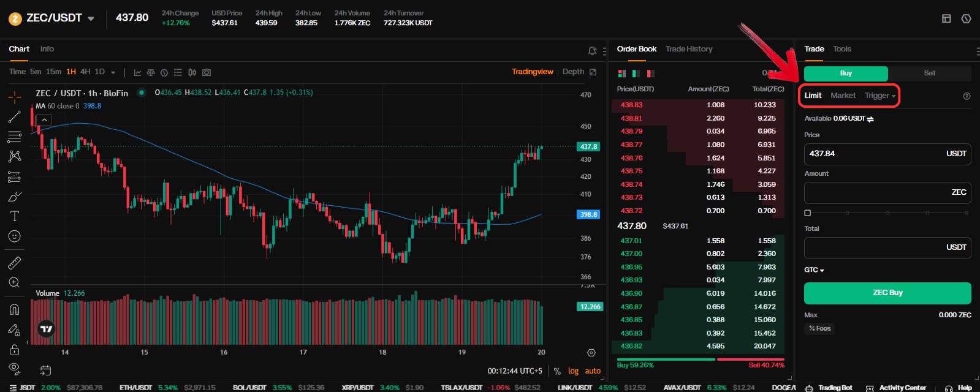980x392 pixels.
Task: Select the trend line drawing tool
Action: tap(15, 116)
